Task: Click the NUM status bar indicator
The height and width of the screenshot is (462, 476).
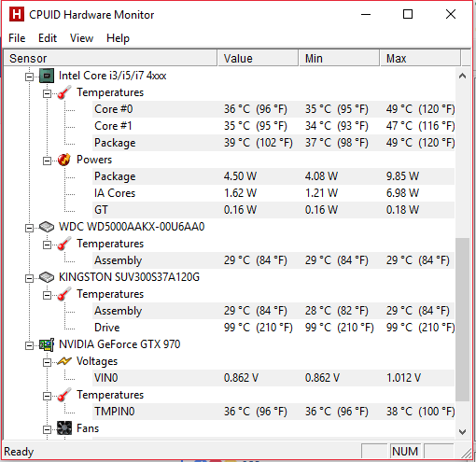Action: 405,451
